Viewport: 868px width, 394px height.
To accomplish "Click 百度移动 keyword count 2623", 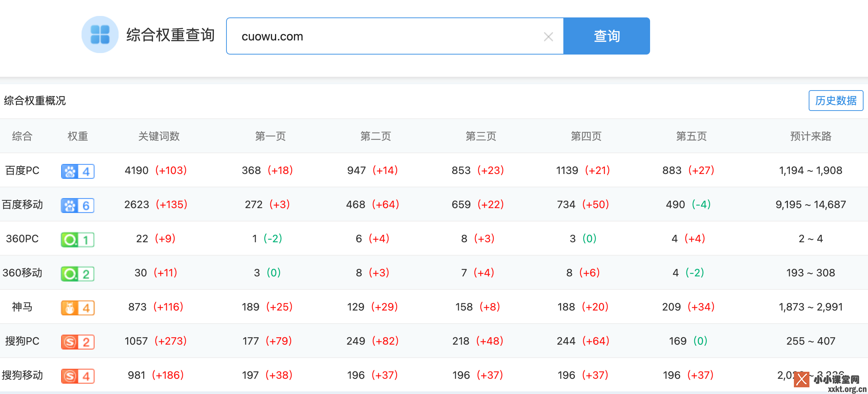I will 136,204.
